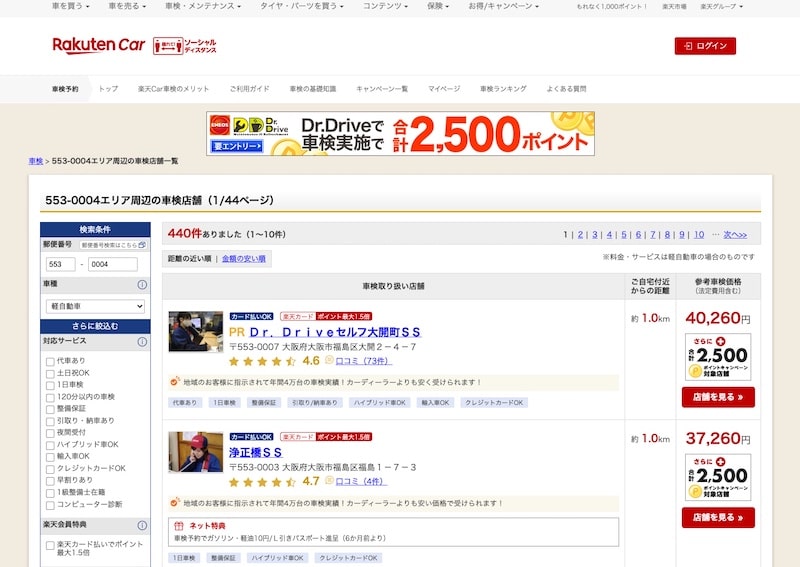Sort by 金額の安い順
800x567 pixels.
pos(244,259)
